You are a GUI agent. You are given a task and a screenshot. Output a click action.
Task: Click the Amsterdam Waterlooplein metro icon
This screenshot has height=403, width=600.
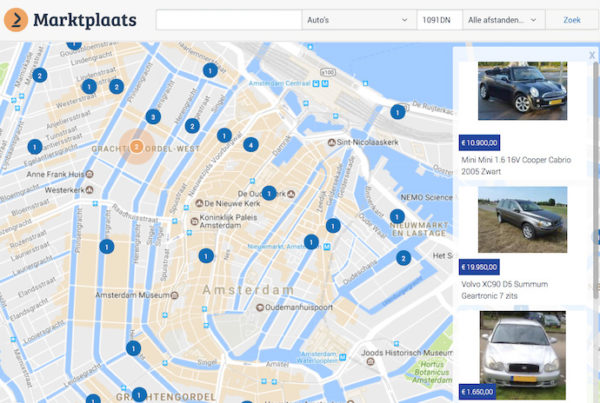(x=342, y=357)
